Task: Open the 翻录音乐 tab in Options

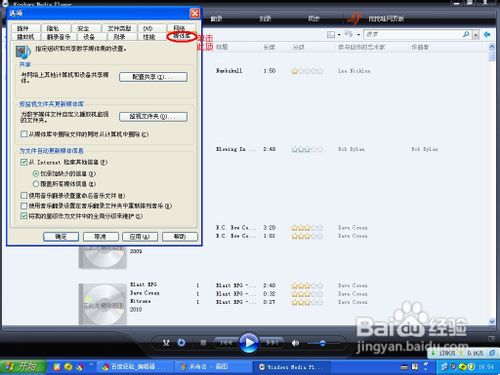Action: 58,37
